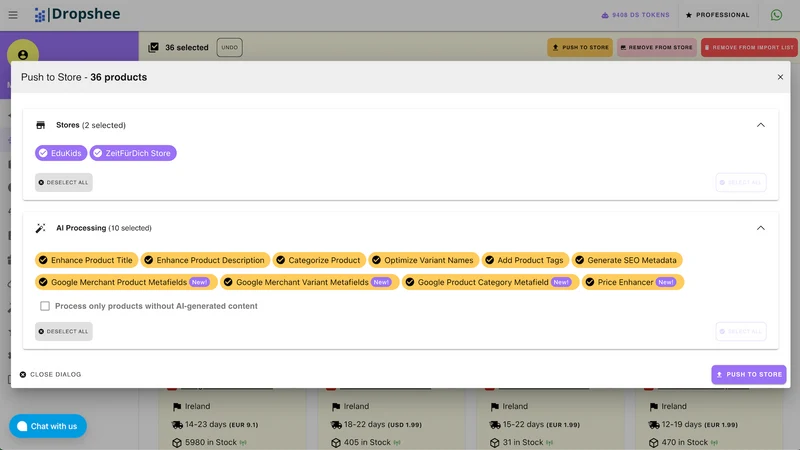Click the box icon by 470 in Stock
The width and height of the screenshot is (800, 450).
click(x=654, y=443)
